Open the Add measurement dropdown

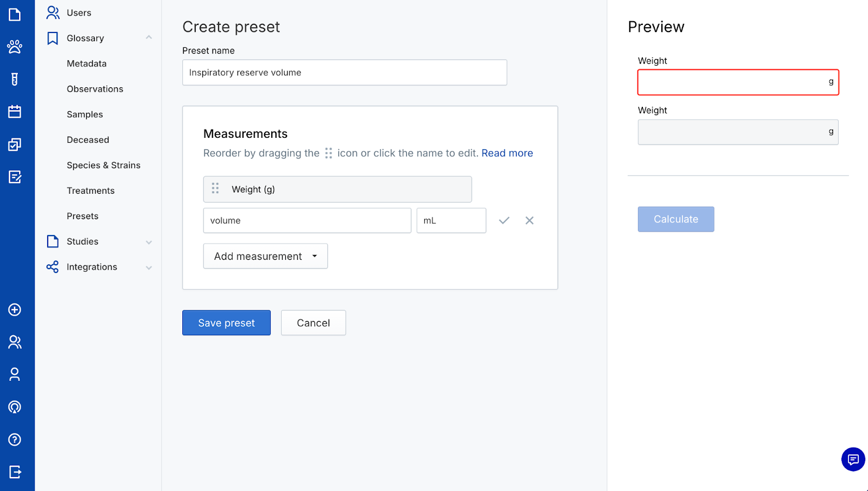[265, 256]
